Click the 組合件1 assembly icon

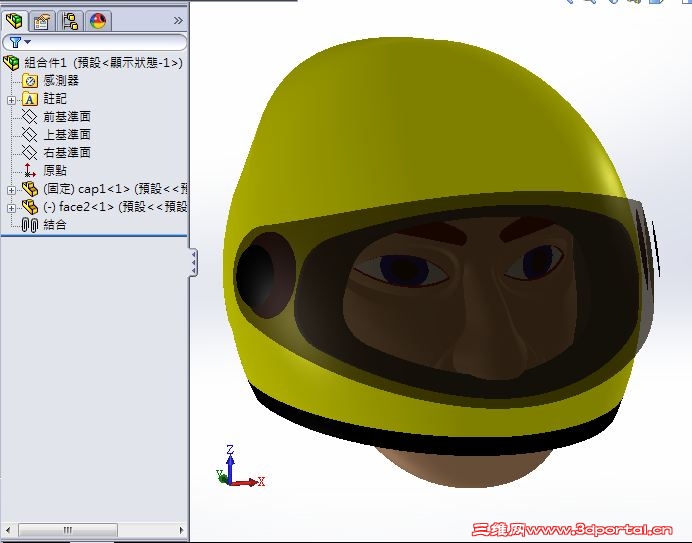click(x=12, y=63)
